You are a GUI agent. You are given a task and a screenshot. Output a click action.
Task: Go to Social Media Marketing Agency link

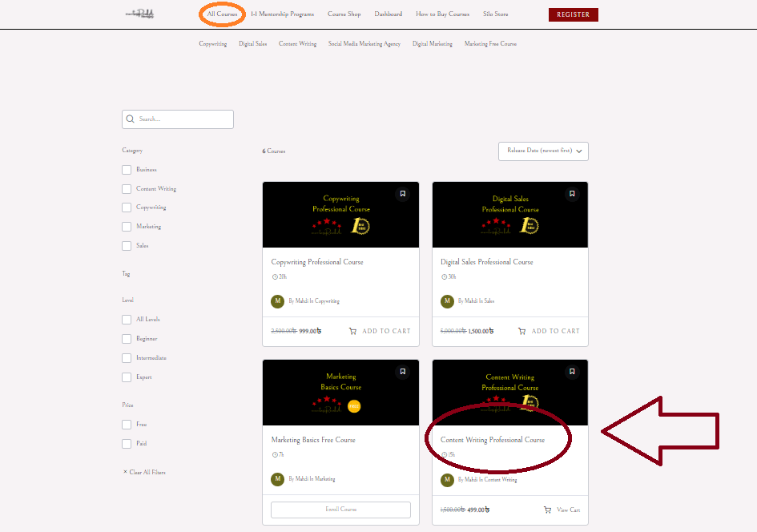point(364,43)
